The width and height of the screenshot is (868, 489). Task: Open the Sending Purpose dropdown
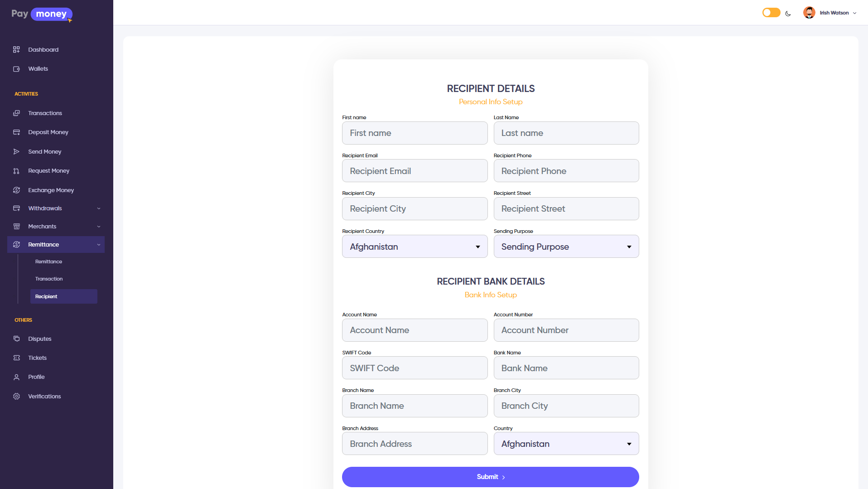pos(566,247)
